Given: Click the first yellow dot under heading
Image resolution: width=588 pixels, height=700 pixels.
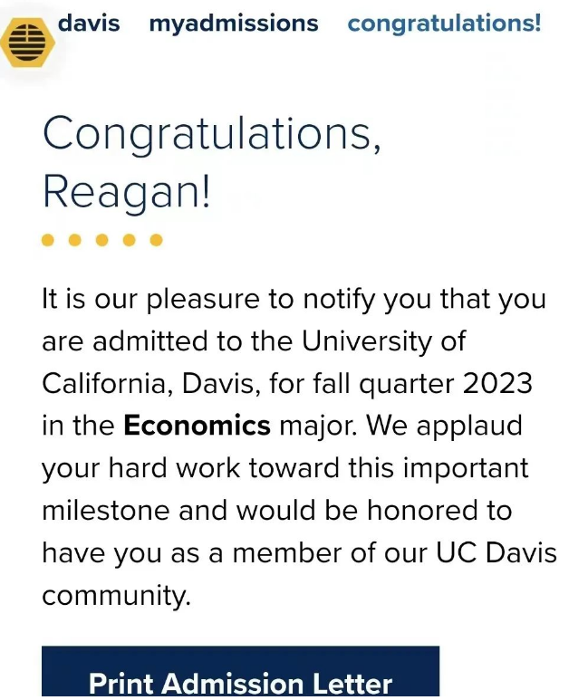Looking at the screenshot, I should pos(48,240).
